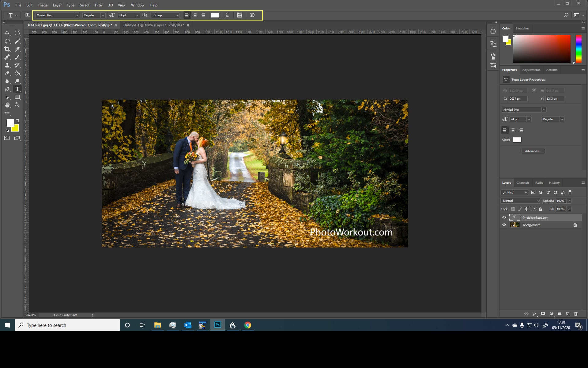Hide the PhotoWorkout.com text layer
Screen dimensions: 588x368
(504, 217)
